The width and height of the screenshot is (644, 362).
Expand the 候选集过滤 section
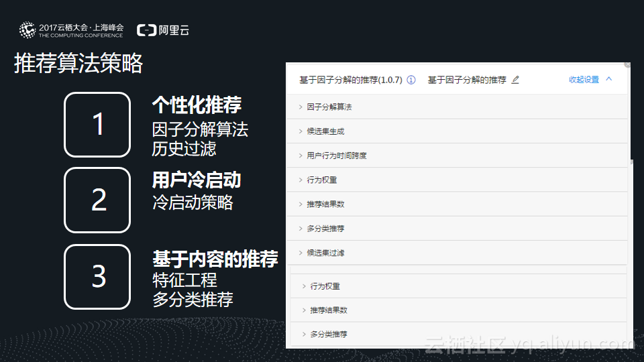tap(457, 253)
